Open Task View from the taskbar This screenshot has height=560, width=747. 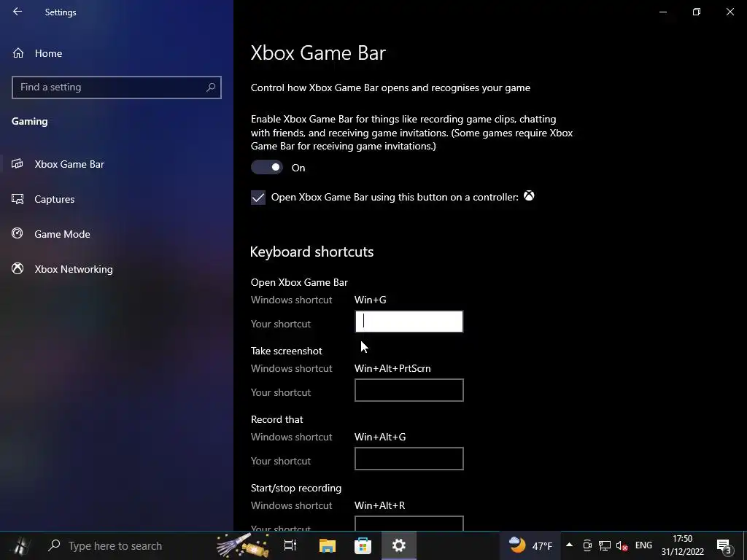click(x=290, y=545)
